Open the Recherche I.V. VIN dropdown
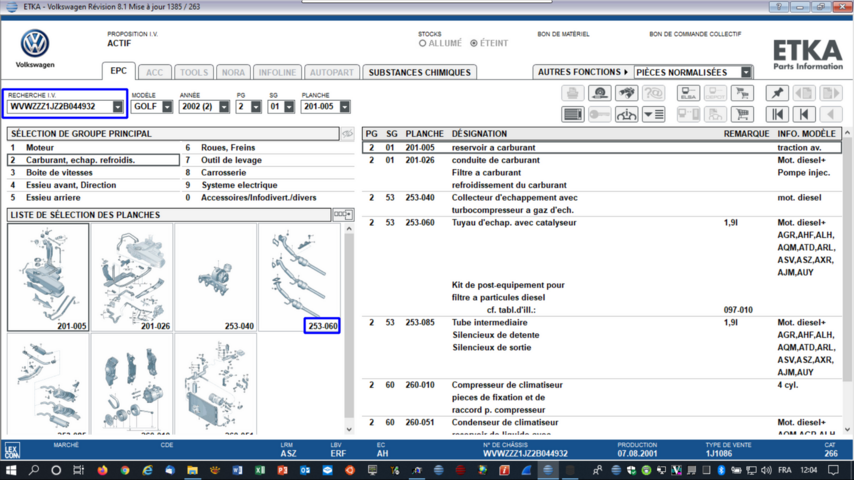This screenshot has width=854, height=480. click(118, 107)
